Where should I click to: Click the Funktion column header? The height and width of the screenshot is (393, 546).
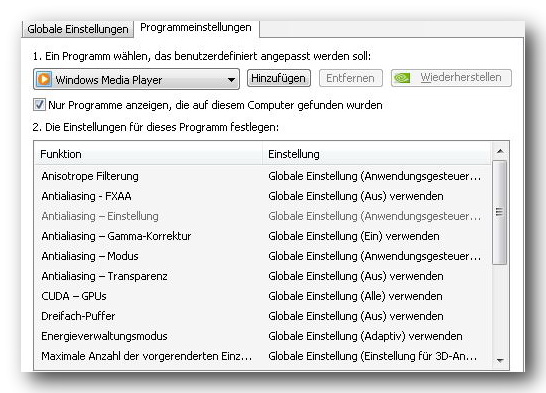(148, 154)
